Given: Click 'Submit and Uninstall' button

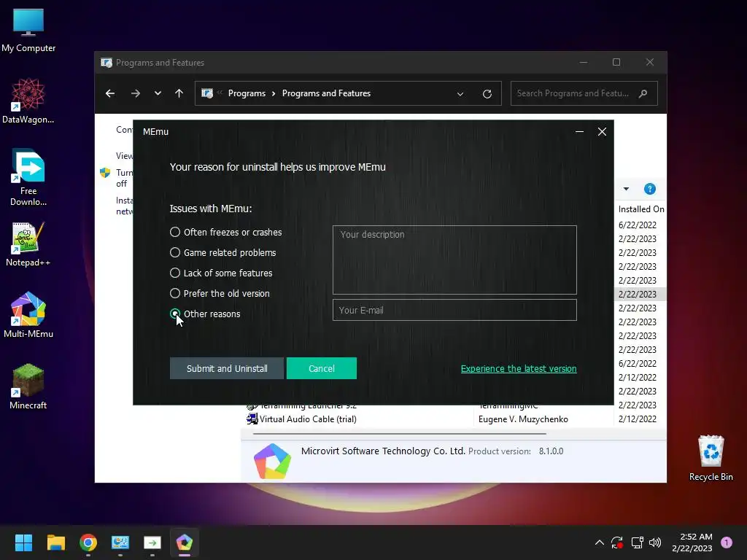Looking at the screenshot, I should [227, 368].
